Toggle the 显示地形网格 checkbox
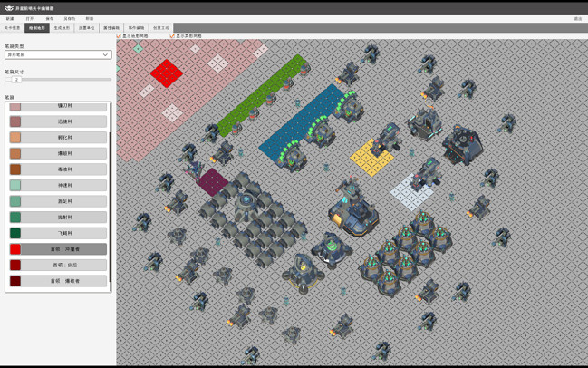588x368 pixels. [120, 36]
